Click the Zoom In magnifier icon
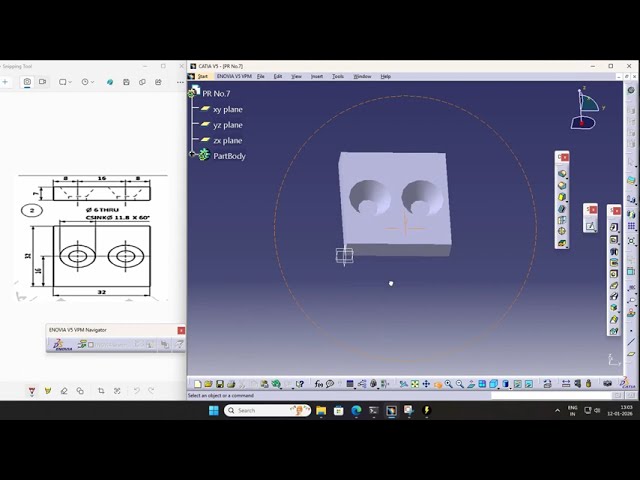This screenshot has width=640, height=480. point(449,384)
